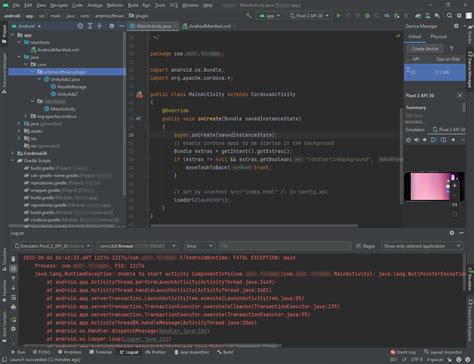This screenshot has height=364, width=474.
Task: Click Expand All in Project panel
Action: click(90, 26)
